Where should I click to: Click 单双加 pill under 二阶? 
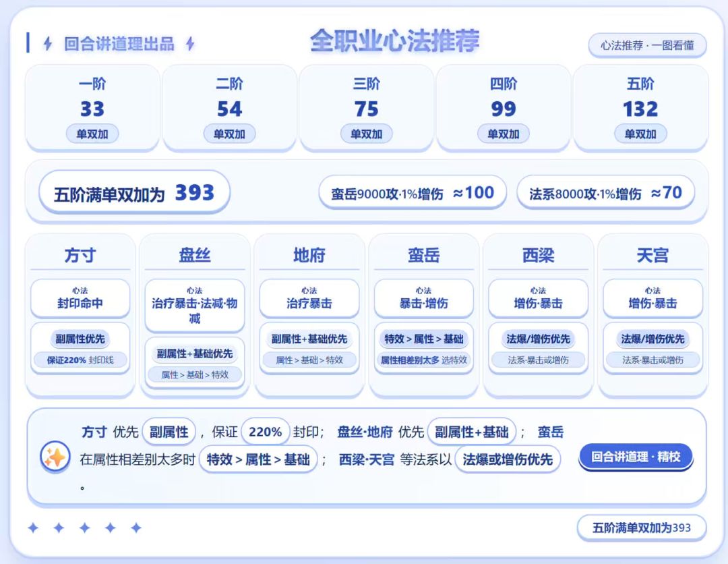pyautogui.click(x=229, y=134)
